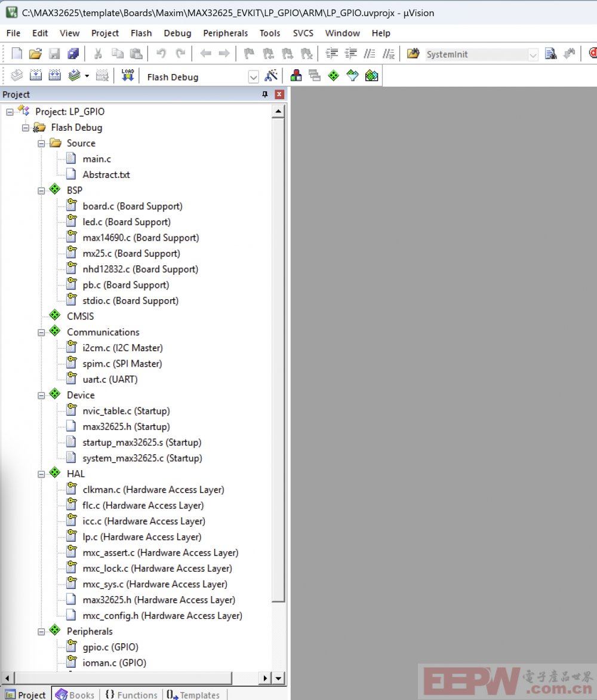Image resolution: width=597 pixels, height=700 pixels.
Task: Open the Project menu
Action: (x=105, y=33)
